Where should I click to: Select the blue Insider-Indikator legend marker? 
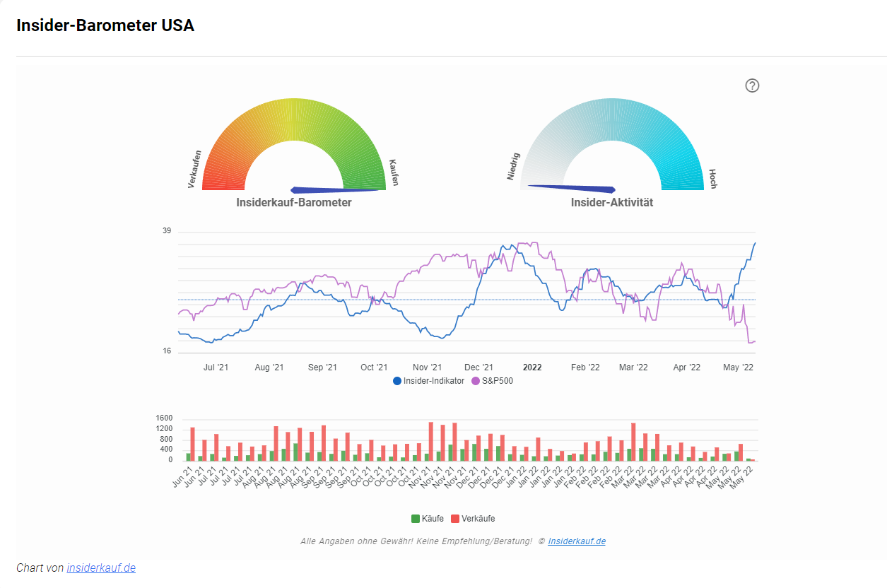click(x=396, y=380)
